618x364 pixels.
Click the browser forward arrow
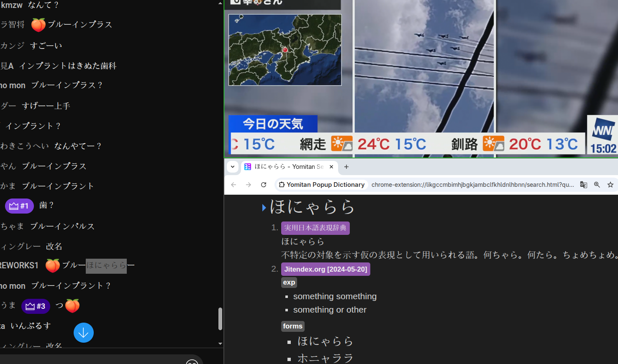pyautogui.click(x=249, y=185)
